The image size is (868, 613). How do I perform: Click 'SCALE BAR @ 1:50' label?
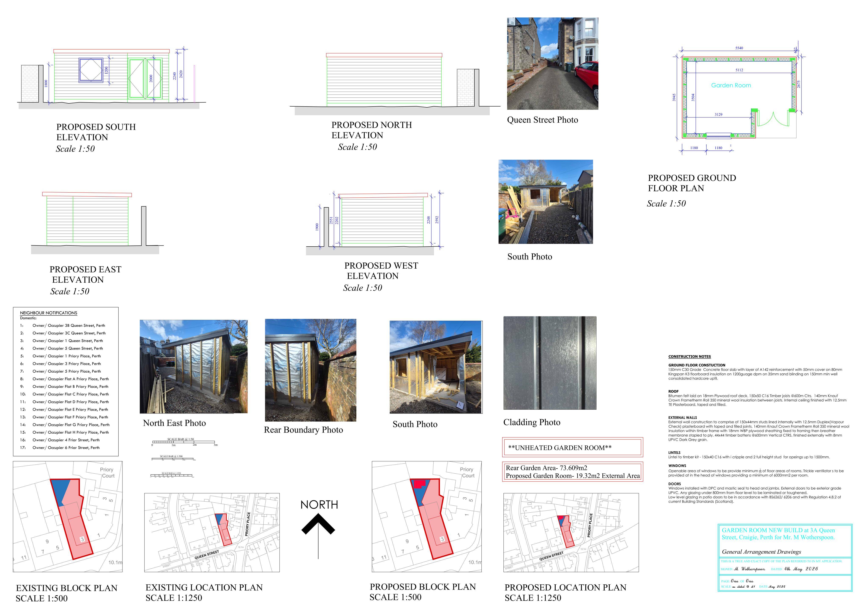[181, 440]
